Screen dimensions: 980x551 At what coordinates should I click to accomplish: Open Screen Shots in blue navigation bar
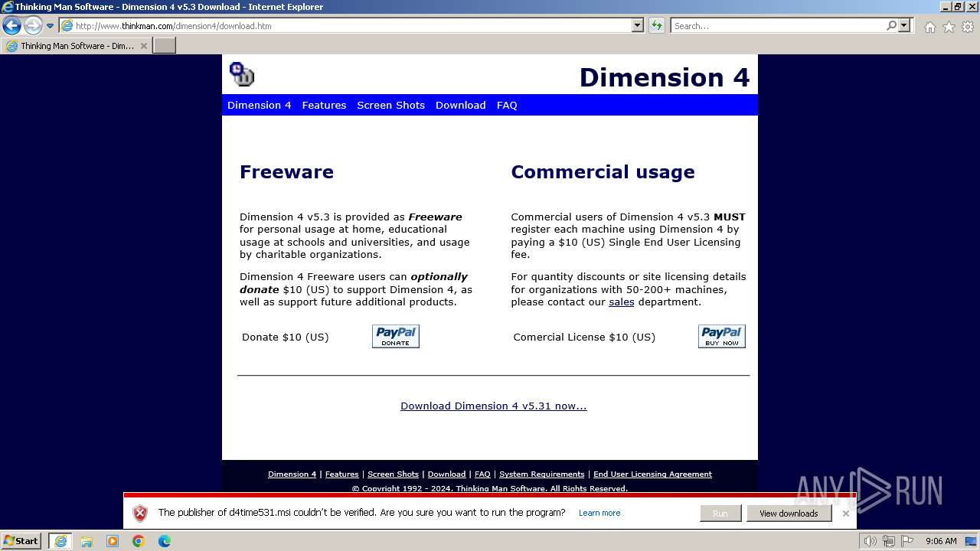pos(390,105)
